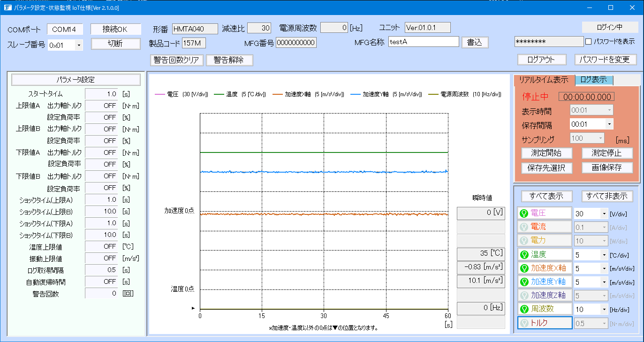Toggle the 加速度Y軸 bulb icon

point(524,282)
